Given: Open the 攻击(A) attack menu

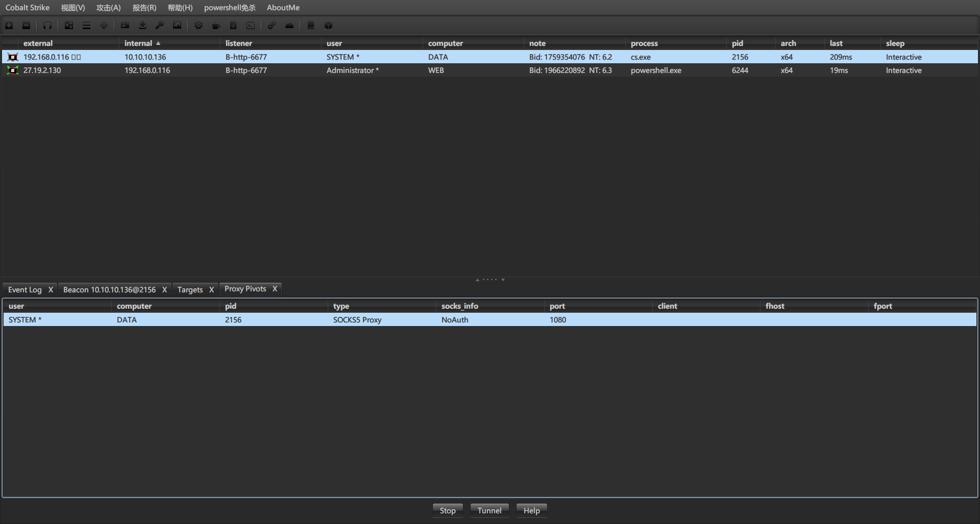Looking at the screenshot, I should click(x=109, y=8).
